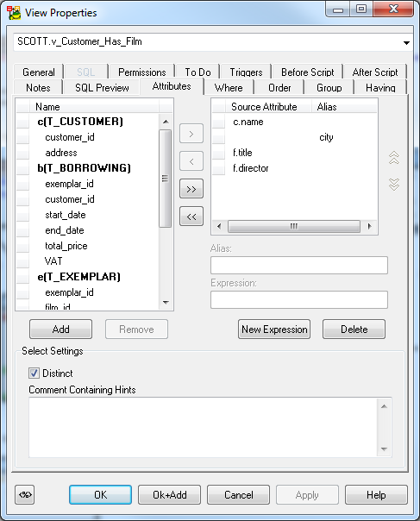Open the Permissions tab
Viewport: 420px width, 521px height.
(142, 72)
